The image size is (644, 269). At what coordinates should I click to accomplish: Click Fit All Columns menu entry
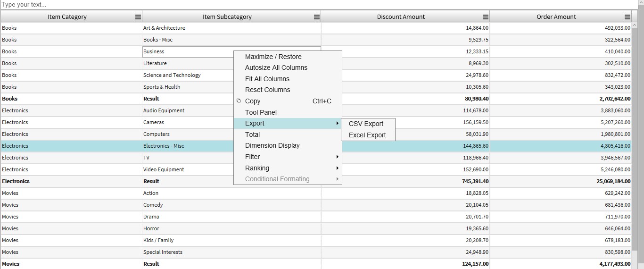pos(267,79)
